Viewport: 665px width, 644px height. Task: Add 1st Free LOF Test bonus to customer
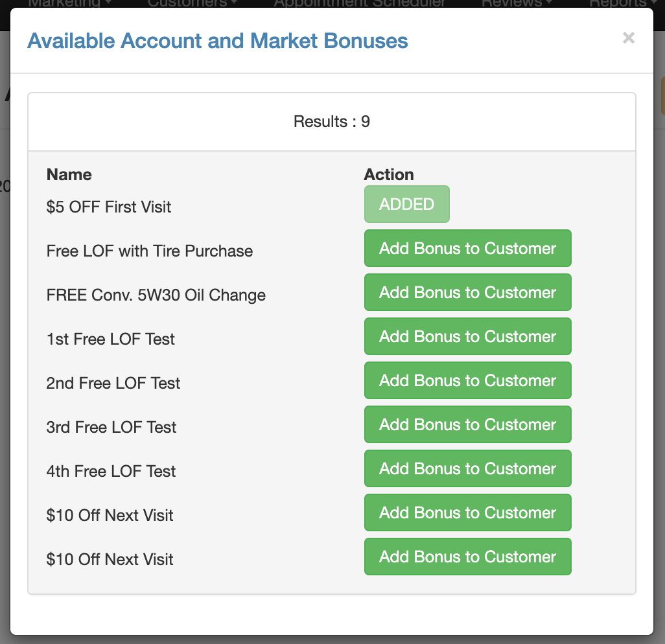(468, 336)
